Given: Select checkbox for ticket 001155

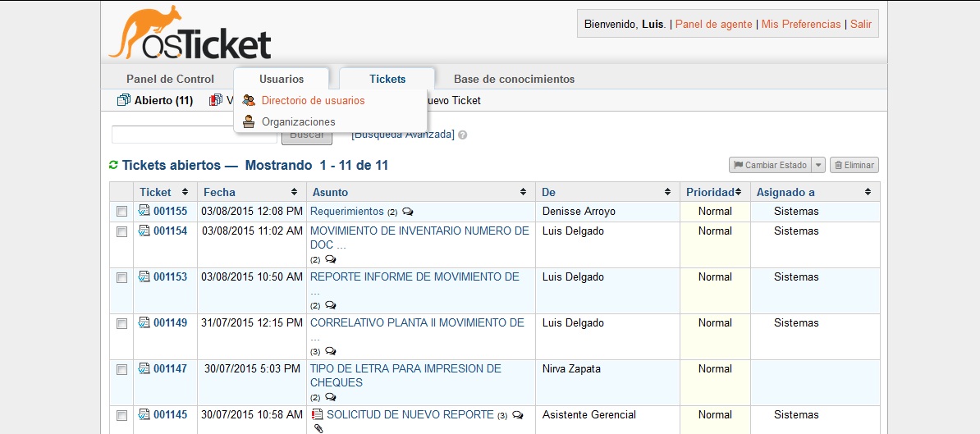Looking at the screenshot, I should click(x=121, y=212).
